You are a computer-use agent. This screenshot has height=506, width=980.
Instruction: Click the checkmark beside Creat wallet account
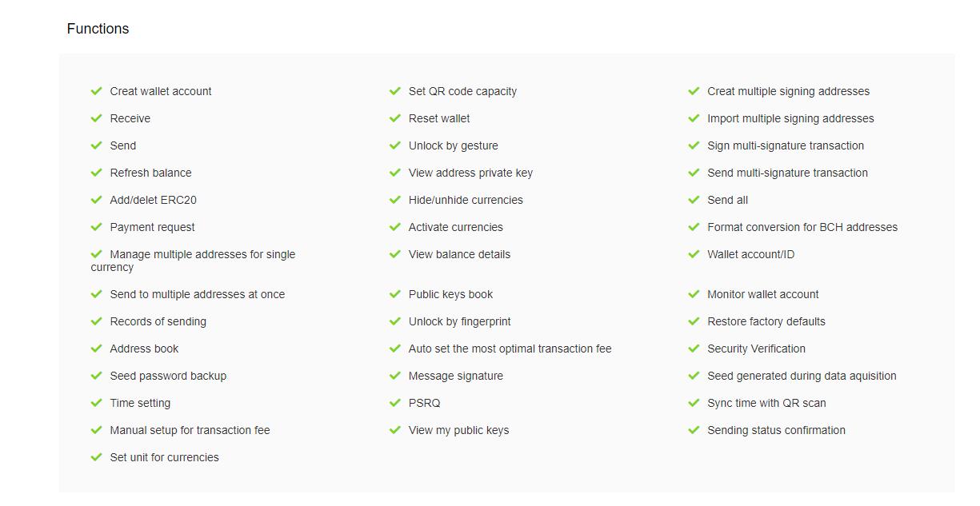[x=97, y=91]
